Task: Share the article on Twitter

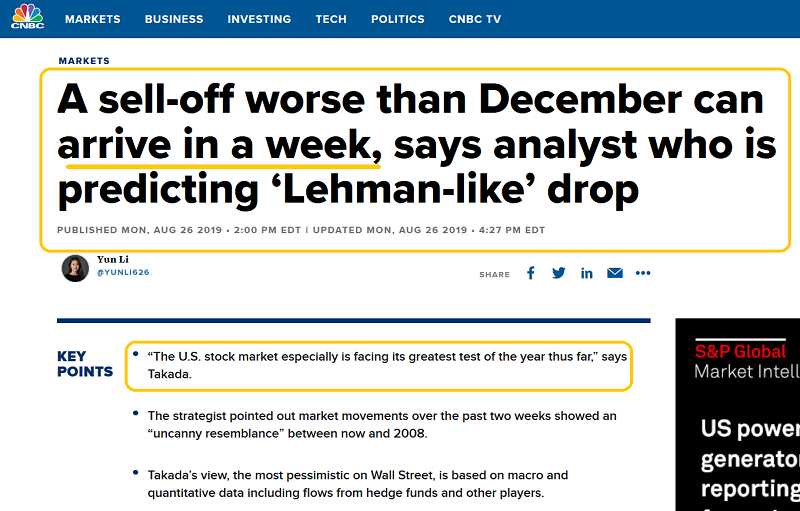Action: point(558,273)
